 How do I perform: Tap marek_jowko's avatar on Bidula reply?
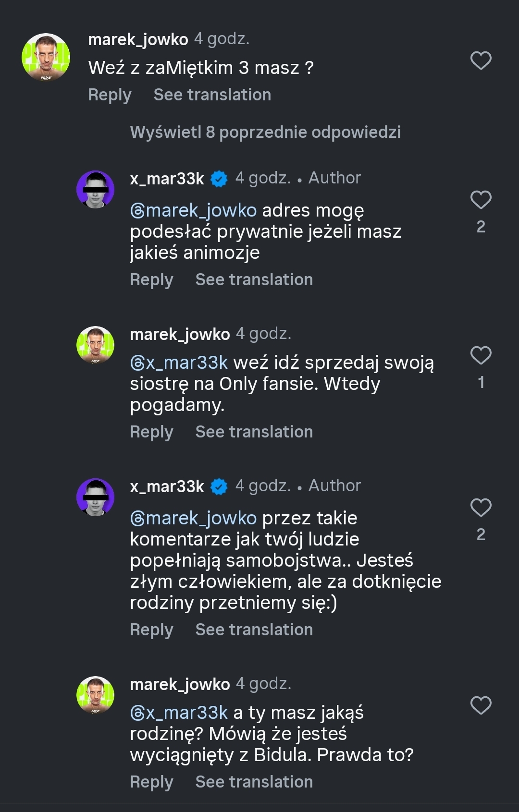(96, 695)
